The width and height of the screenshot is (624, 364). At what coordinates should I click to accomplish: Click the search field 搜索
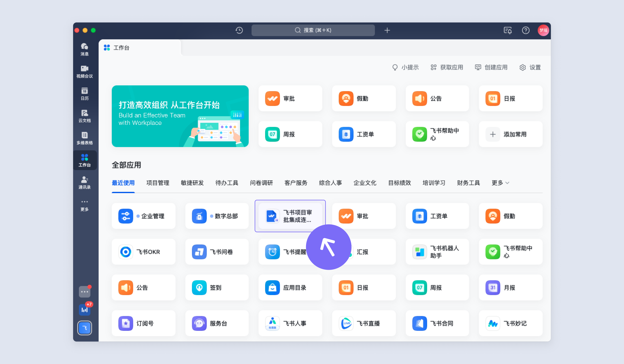click(x=313, y=30)
